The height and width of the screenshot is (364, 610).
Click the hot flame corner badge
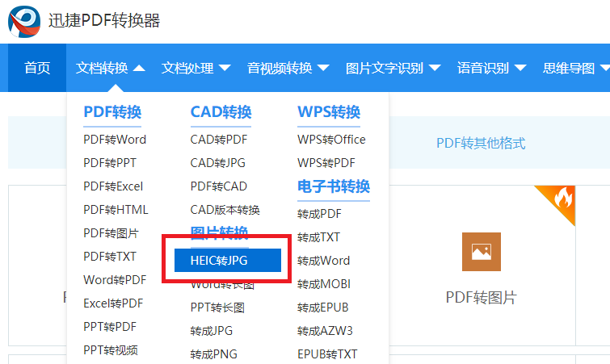pos(559,201)
